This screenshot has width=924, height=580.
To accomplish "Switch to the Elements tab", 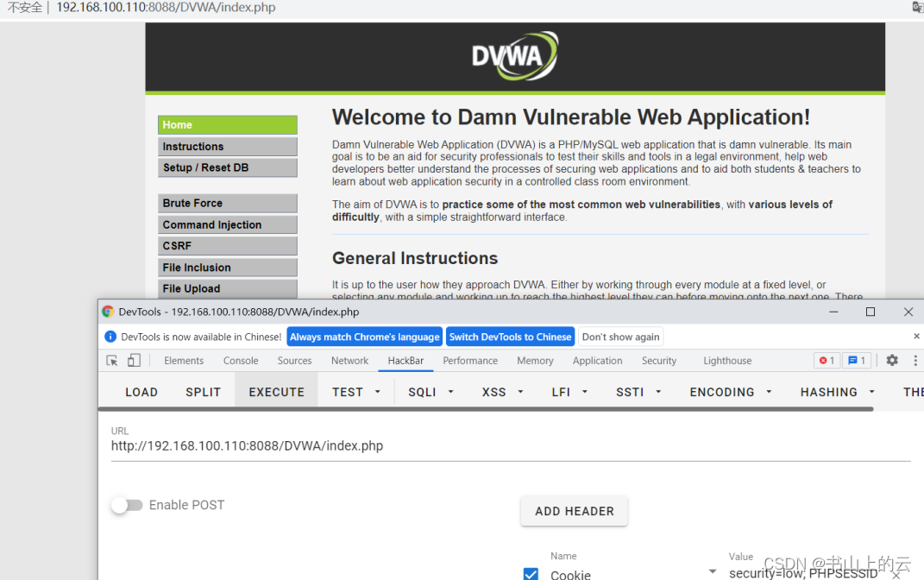I will [184, 360].
